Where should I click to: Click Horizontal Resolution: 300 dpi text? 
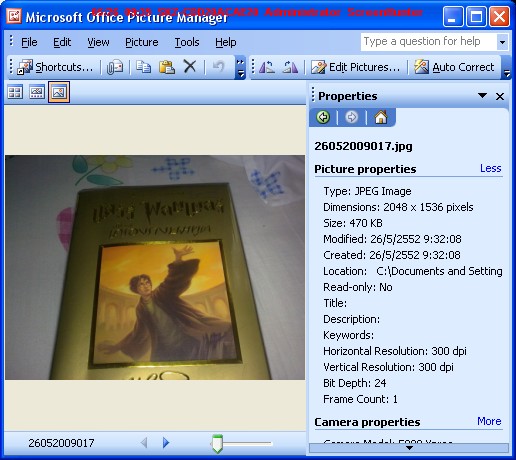pos(395,351)
